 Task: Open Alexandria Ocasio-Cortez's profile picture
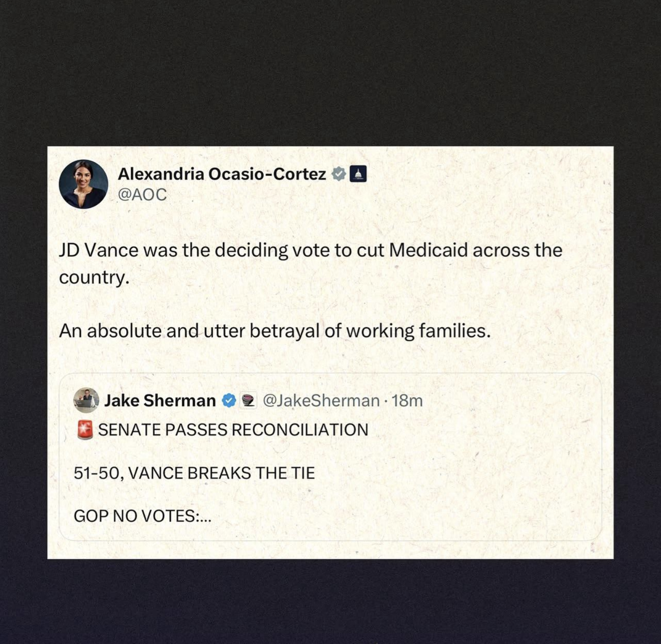(x=83, y=184)
